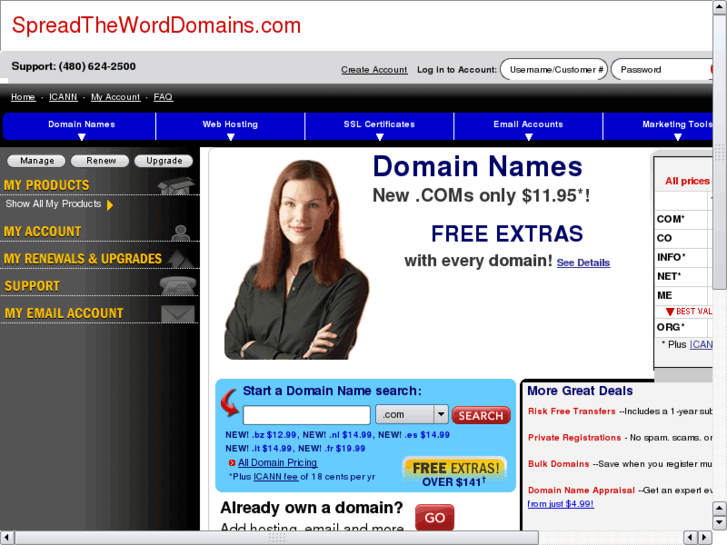Click the domain name search text box
The width and height of the screenshot is (727, 545).
pyautogui.click(x=306, y=415)
